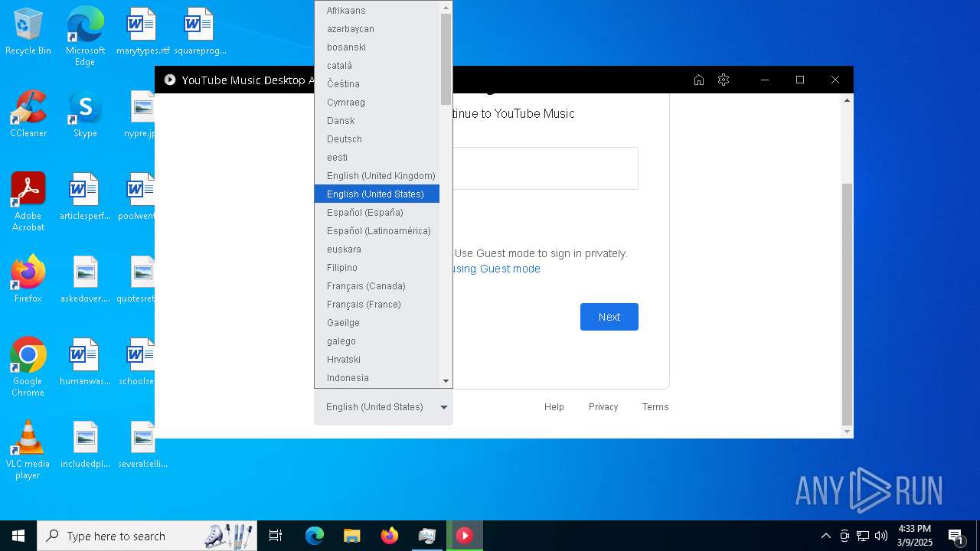
Task: Click the YouTube Music app logo in title bar
Action: [x=170, y=80]
